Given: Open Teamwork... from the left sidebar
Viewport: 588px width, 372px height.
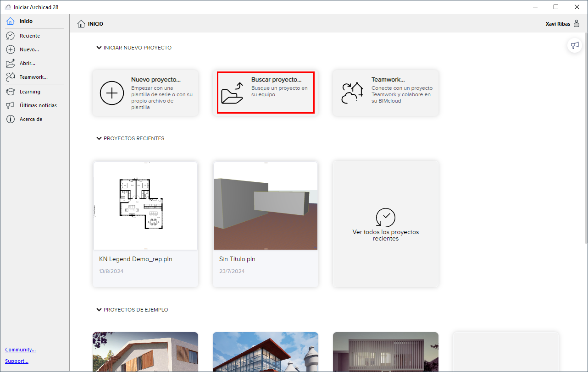Looking at the screenshot, I should pyautogui.click(x=34, y=77).
